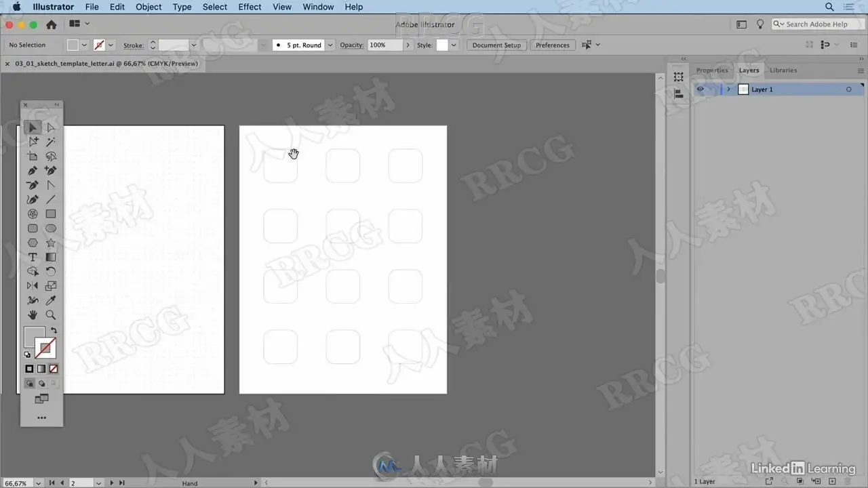Toggle visibility eye of Layer 1
The height and width of the screenshot is (488, 868).
click(701, 89)
